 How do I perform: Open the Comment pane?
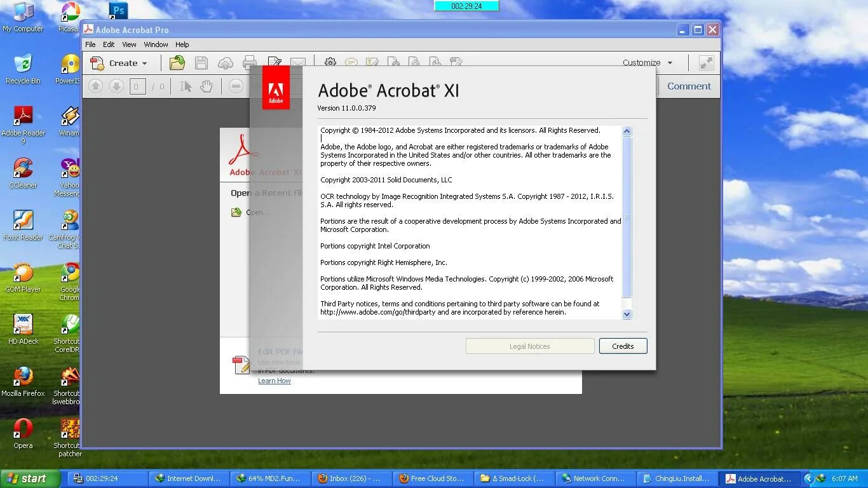coord(689,86)
